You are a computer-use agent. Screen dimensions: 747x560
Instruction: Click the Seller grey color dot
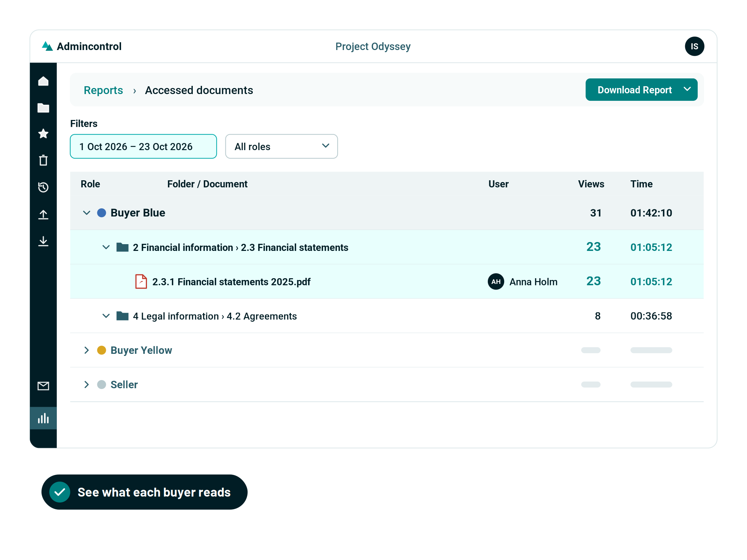click(102, 385)
